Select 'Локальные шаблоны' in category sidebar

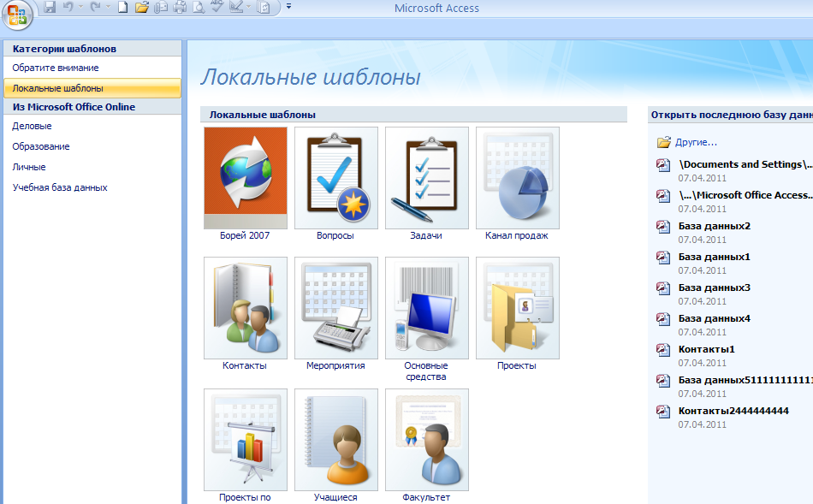pos(92,88)
